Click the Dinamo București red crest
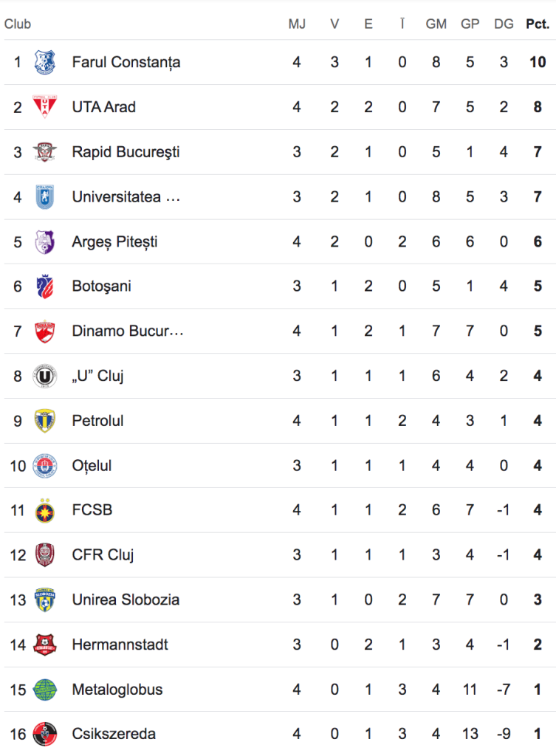The image size is (556, 756). 45,331
